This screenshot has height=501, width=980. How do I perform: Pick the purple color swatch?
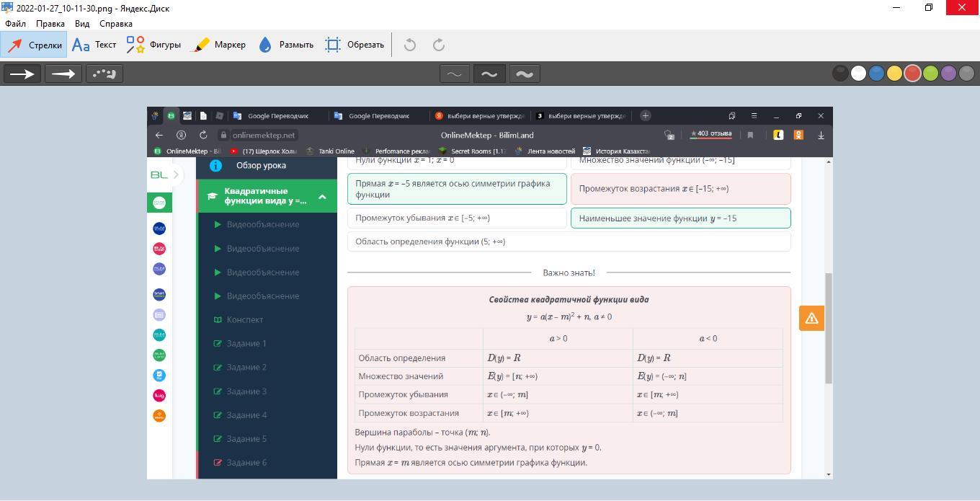948,73
